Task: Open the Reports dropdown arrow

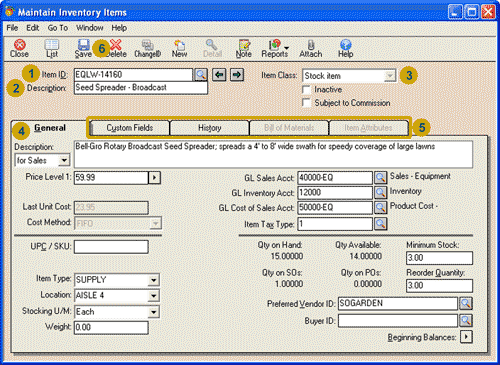Action: pyautogui.click(x=286, y=48)
